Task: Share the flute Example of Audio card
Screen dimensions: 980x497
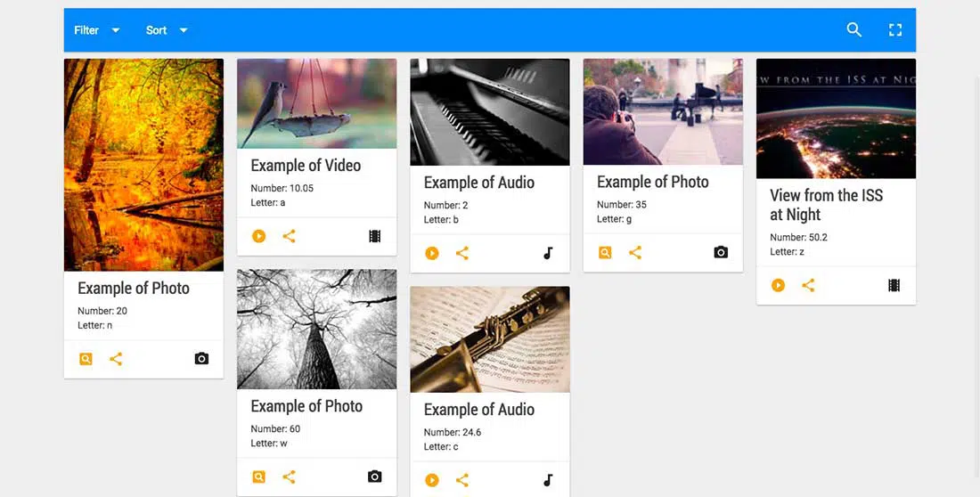Action: tap(461, 480)
